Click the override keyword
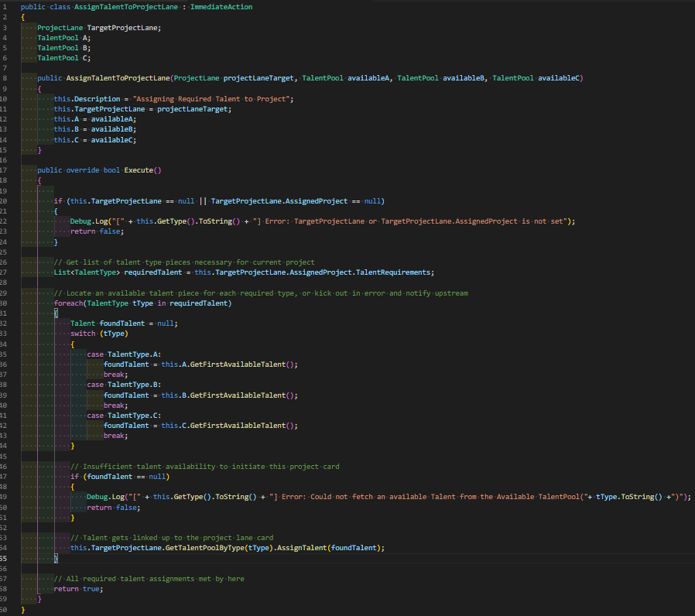This screenshot has height=616, width=695. [x=83, y=170]
